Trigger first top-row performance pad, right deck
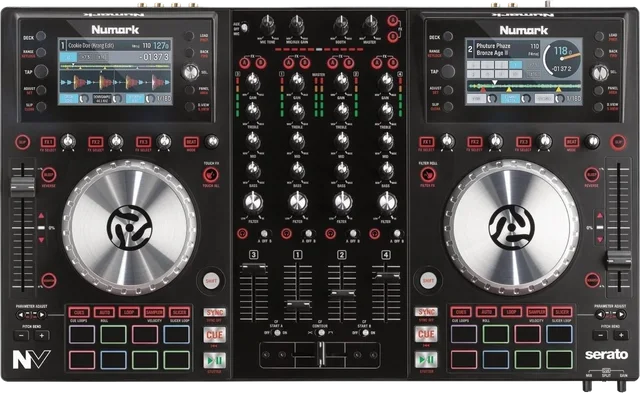 [x=464, y=334]
